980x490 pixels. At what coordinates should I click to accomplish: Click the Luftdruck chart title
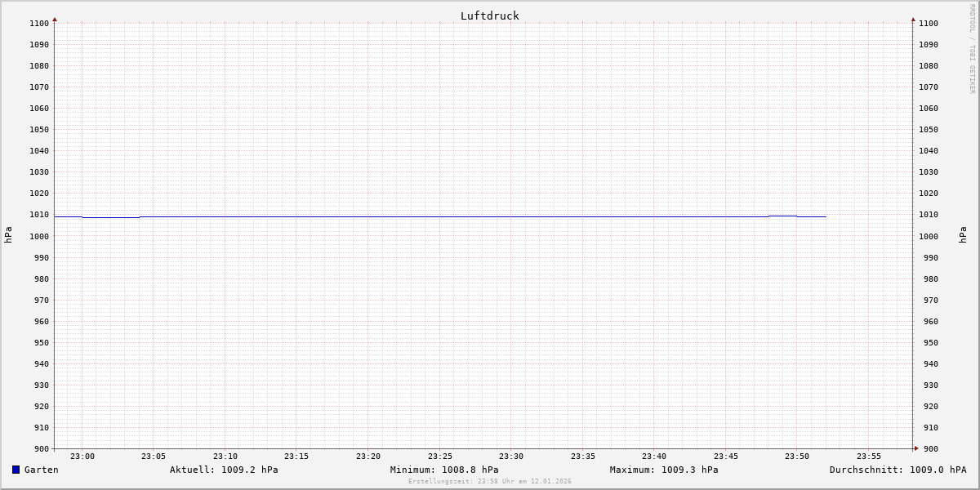pyautogui.click(x=489, y=16)
